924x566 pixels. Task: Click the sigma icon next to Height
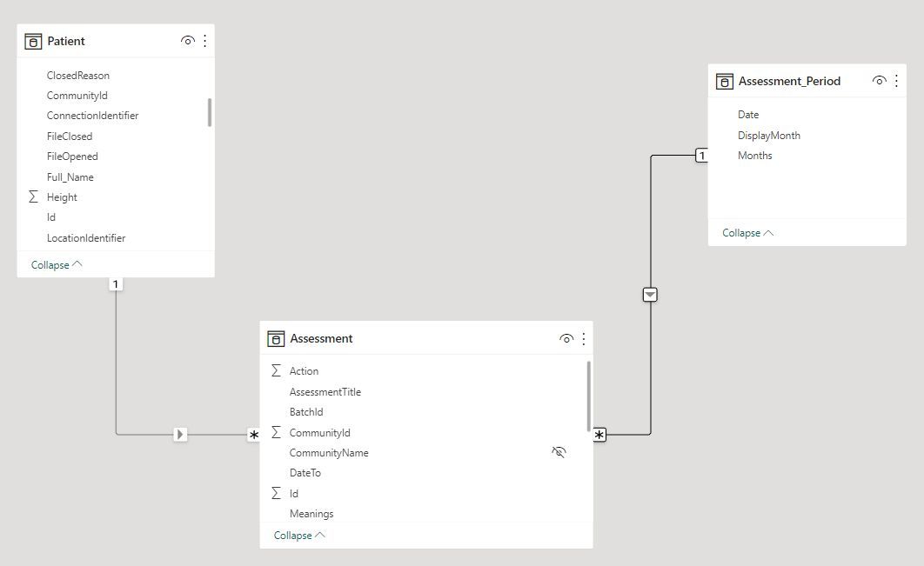point(34,196)
